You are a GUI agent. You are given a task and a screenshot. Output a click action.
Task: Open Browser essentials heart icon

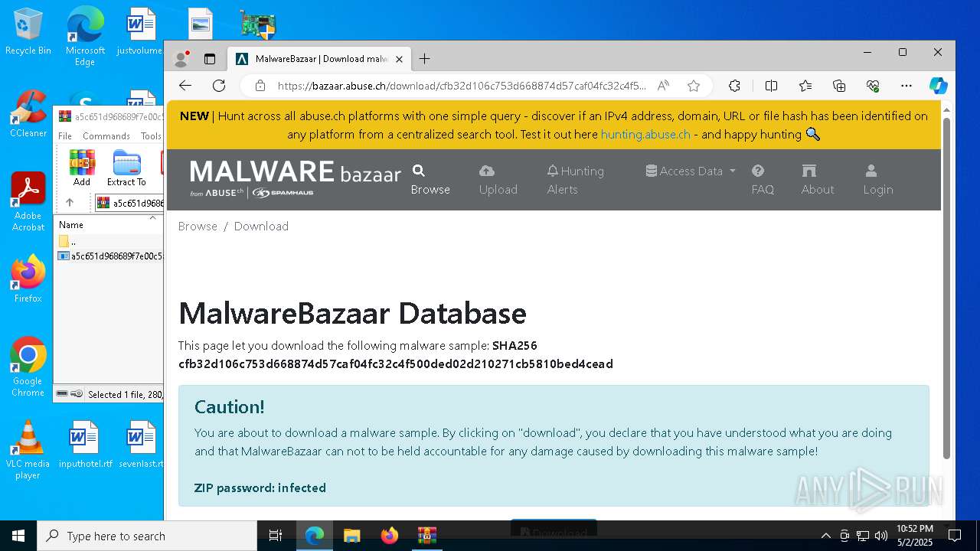pos(873,86)
